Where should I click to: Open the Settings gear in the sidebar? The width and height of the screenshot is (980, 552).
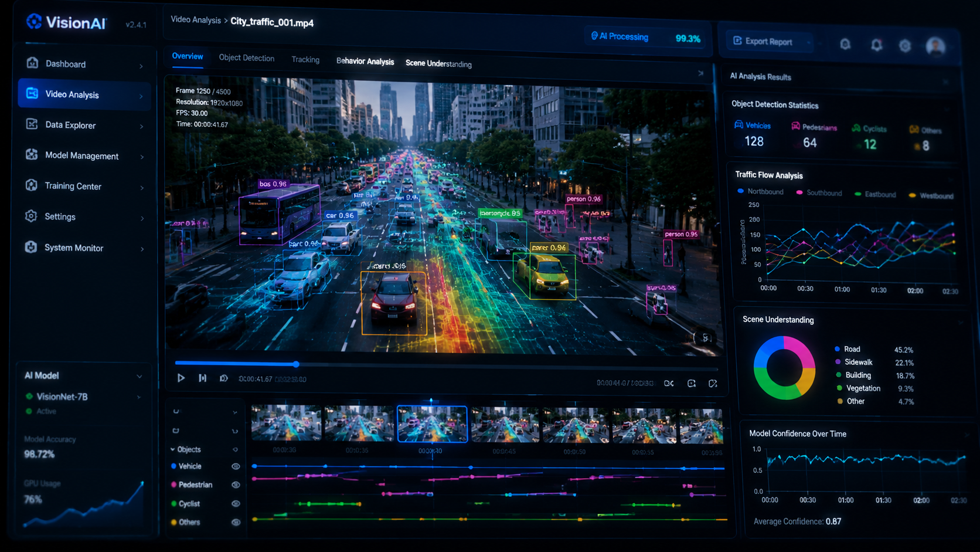pos(31,216)
